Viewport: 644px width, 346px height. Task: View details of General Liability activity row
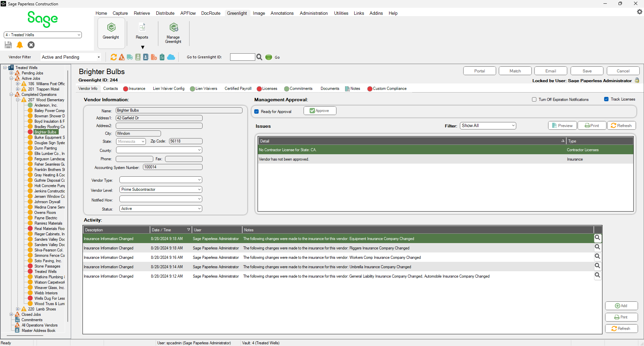tap(597, 275)
